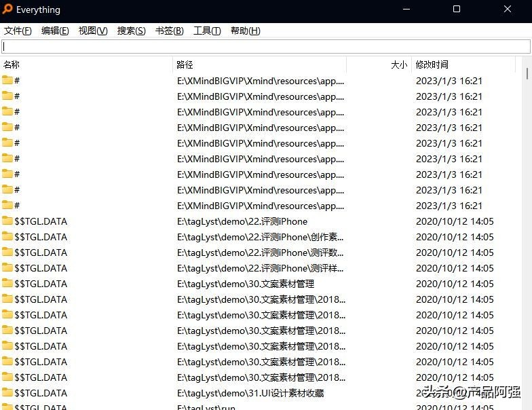
Task: Select $$TGL.DATA name in the 22.评测iPhone\测评数... row
Action: pyautogui.click(x=41, y=253)
